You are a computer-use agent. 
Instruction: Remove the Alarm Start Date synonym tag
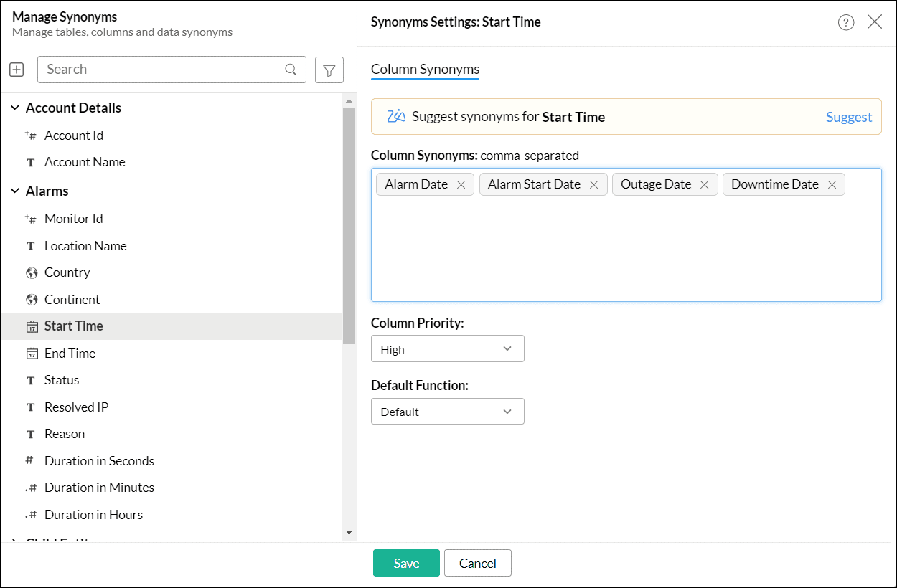tap(594, 185)
